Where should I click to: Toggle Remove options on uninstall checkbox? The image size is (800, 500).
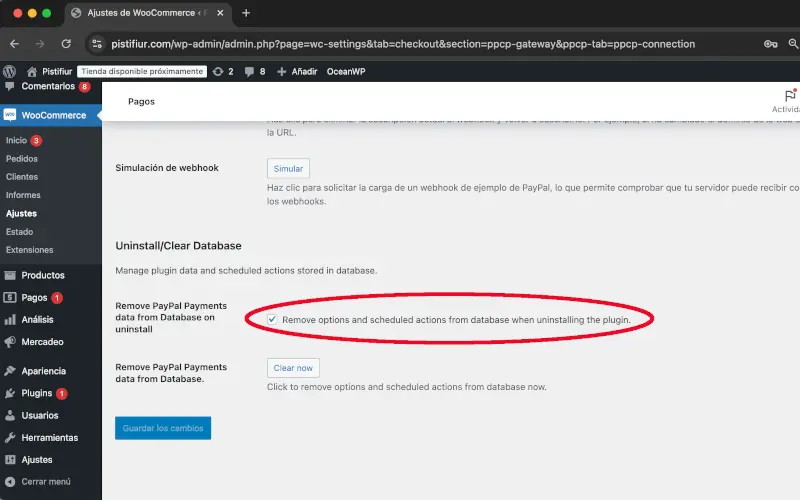[x=272, y=319]
